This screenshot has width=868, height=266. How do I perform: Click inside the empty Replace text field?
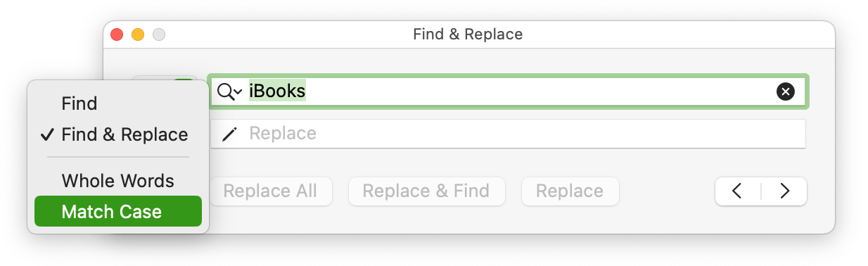(508, 134)
